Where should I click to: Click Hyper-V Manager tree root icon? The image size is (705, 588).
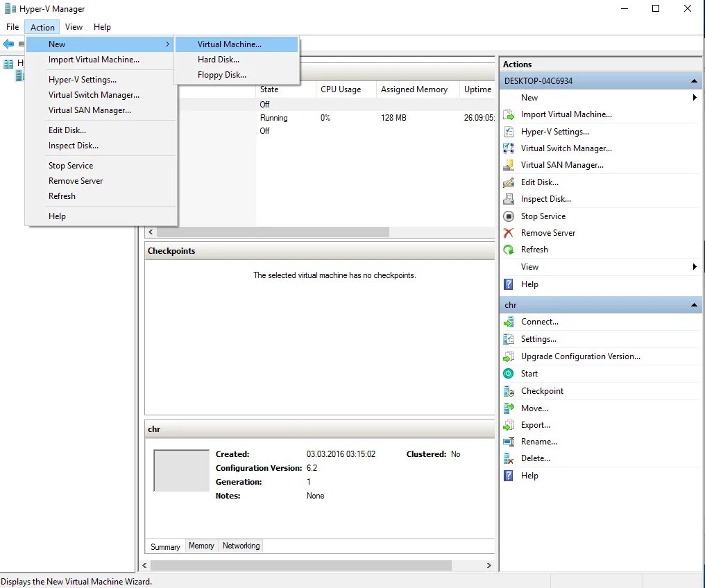(8, 63)
